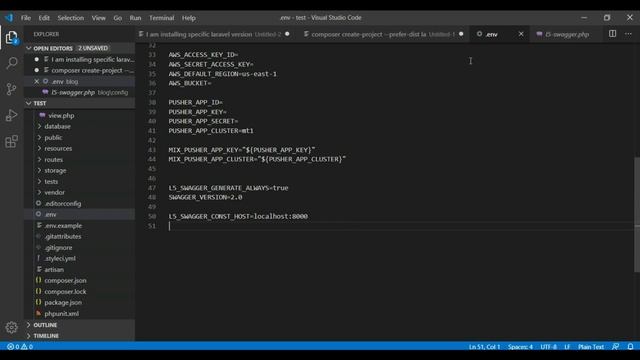Switch to 'composer create-project' Untitled-1 tab

383,34
